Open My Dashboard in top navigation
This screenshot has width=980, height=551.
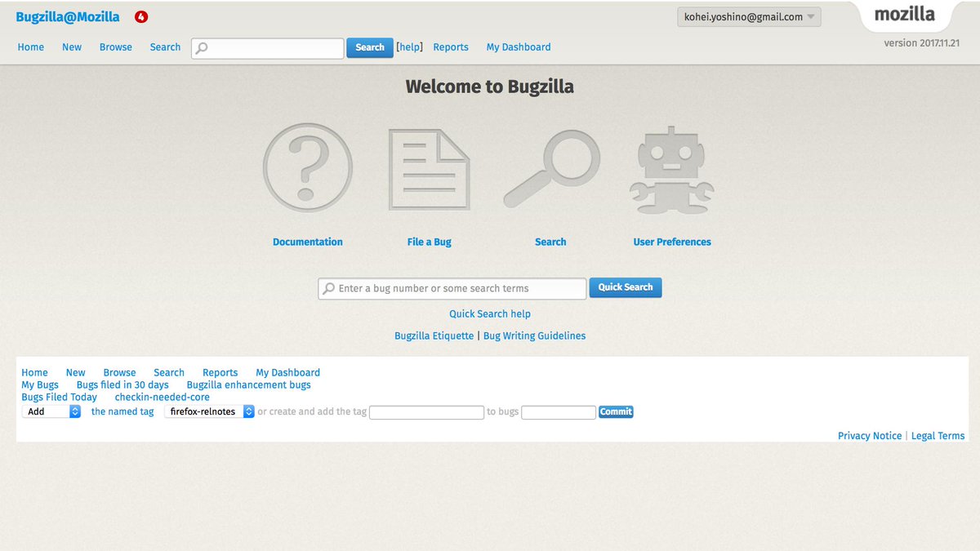519,47
